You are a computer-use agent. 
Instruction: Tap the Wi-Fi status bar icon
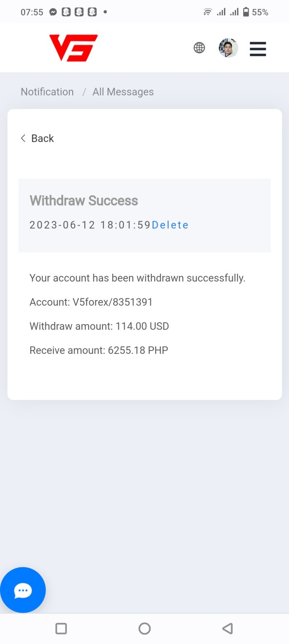(x=208, y=12)
